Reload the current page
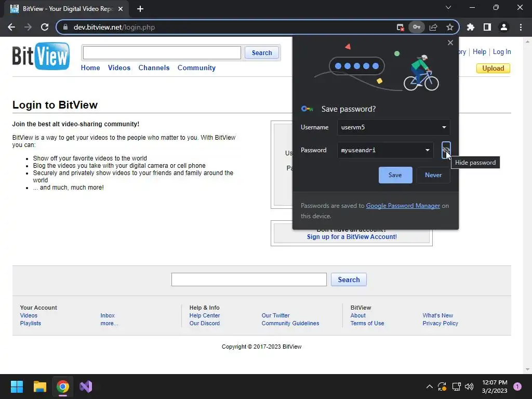Viewport: 532px width, 399px height. [45, 27]
